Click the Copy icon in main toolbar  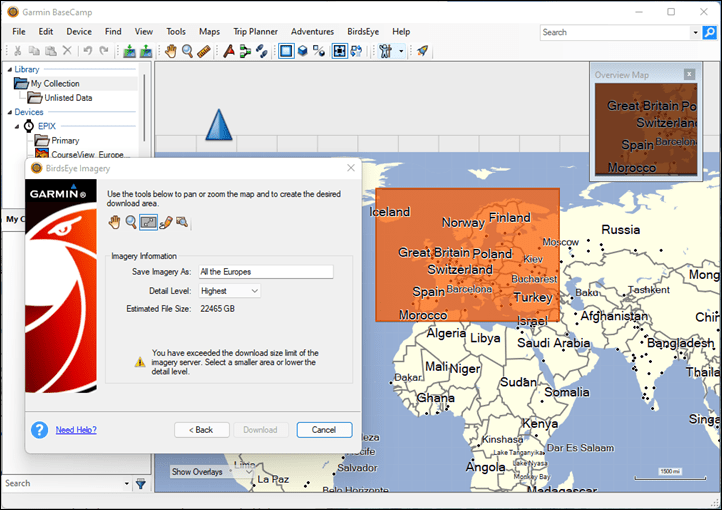pyautogui.click(x=34, y=51)
